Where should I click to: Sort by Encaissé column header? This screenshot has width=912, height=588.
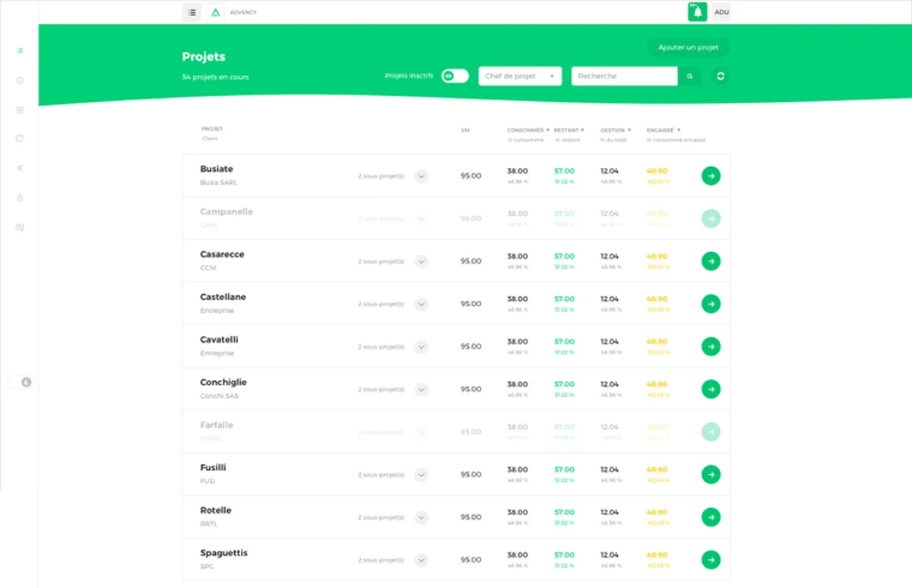pyautogui.click(x=663, y=130)
